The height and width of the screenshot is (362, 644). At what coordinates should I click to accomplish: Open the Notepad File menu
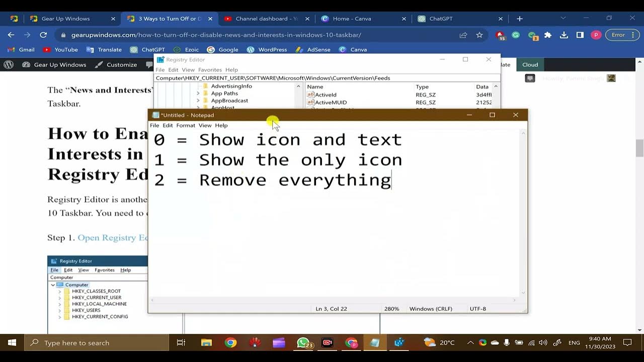tap(154, 125)
